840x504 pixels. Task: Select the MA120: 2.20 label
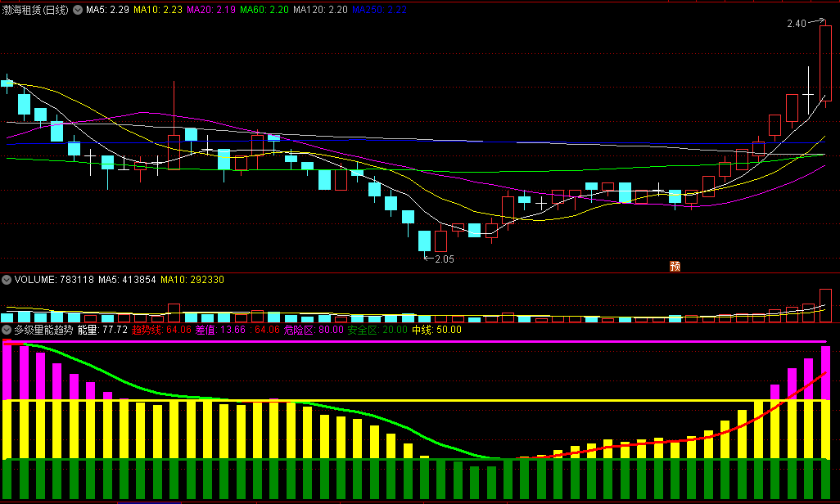click(320, 10)
